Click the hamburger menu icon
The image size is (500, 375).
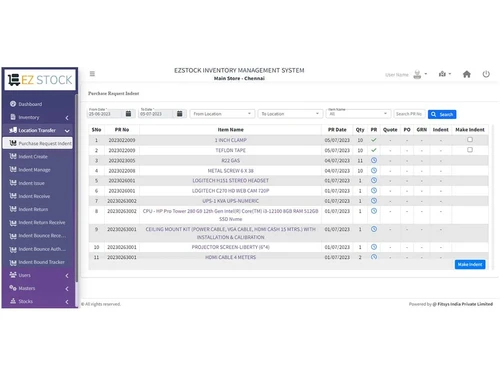[92, 74]
